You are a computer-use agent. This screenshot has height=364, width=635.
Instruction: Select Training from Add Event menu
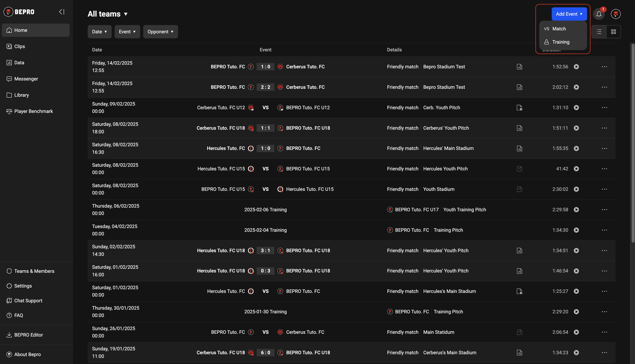click(561, 42)
